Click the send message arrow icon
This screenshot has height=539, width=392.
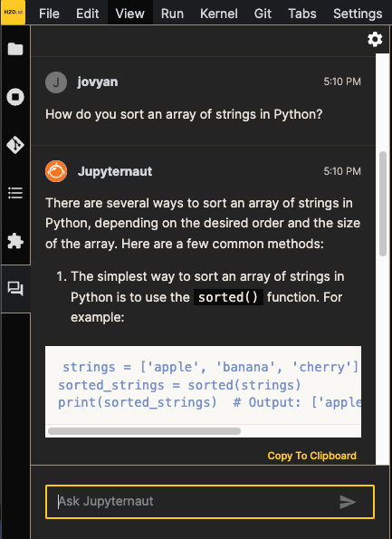(x=348, y=502)
